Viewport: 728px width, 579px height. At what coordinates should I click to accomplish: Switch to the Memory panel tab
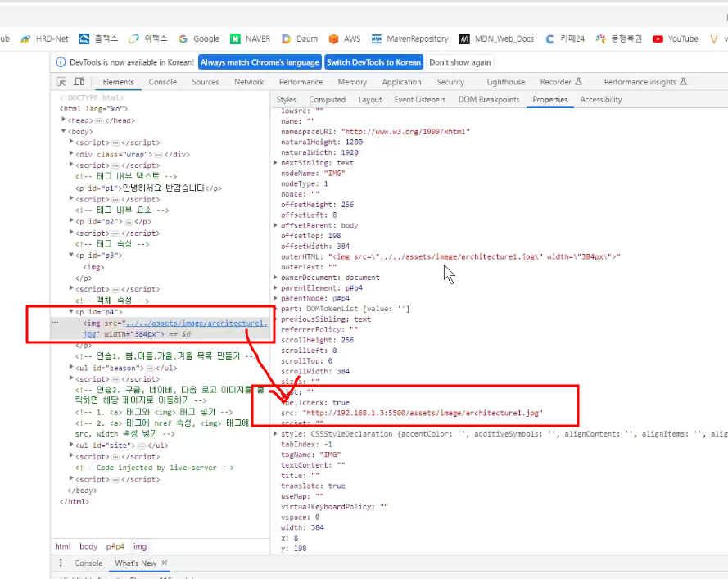pyautogui.click(x=352, y=82)
